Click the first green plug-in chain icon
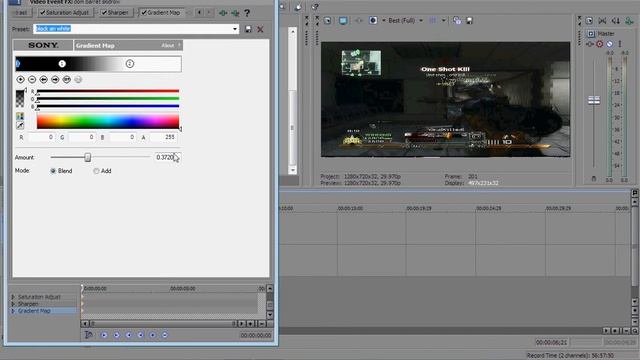 (x=223, y=13)
